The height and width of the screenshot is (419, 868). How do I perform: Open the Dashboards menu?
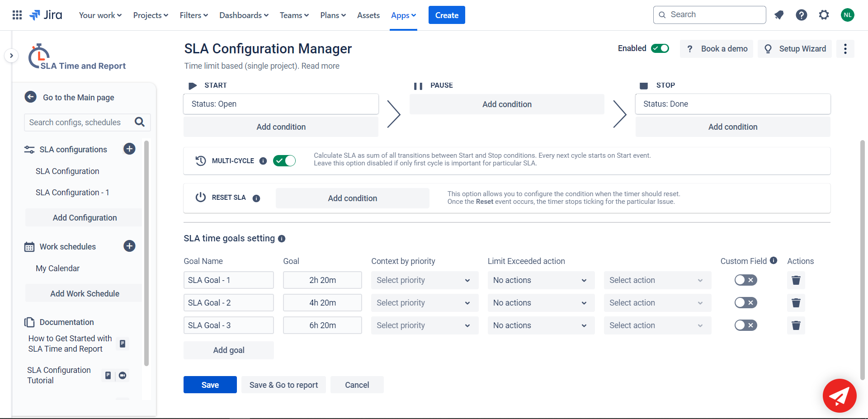click(244, 15)
